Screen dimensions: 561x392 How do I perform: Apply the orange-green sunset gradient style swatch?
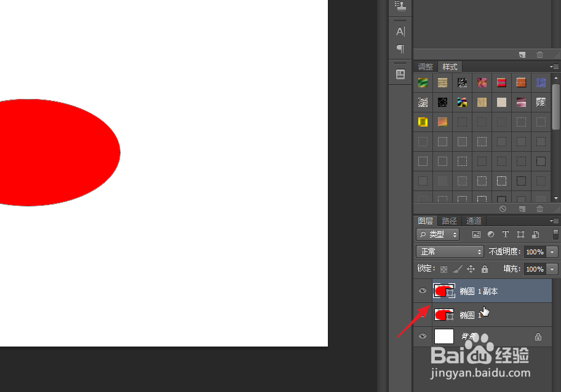click(x=442, y=122)
